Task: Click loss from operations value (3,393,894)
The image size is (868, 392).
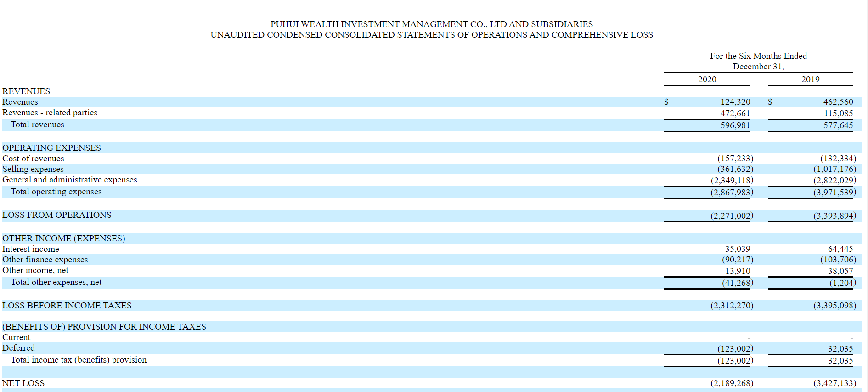Action: pyautogui.click(x=835, y=216)
